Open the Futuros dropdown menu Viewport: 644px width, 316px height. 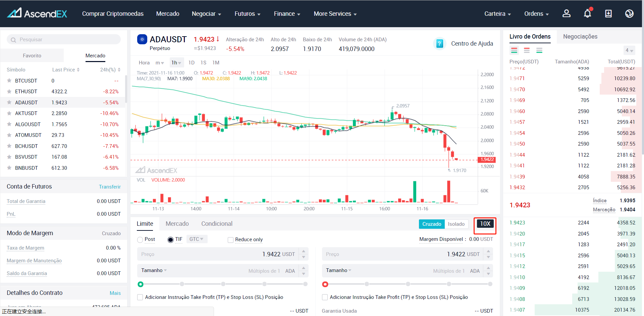coord(248,14)
